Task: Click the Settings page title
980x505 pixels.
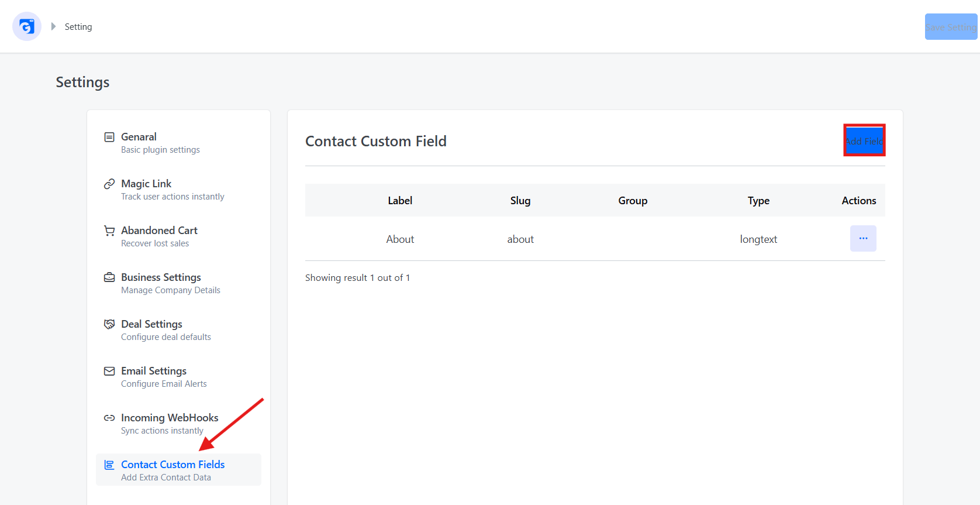Action: [x=82, y=83]
